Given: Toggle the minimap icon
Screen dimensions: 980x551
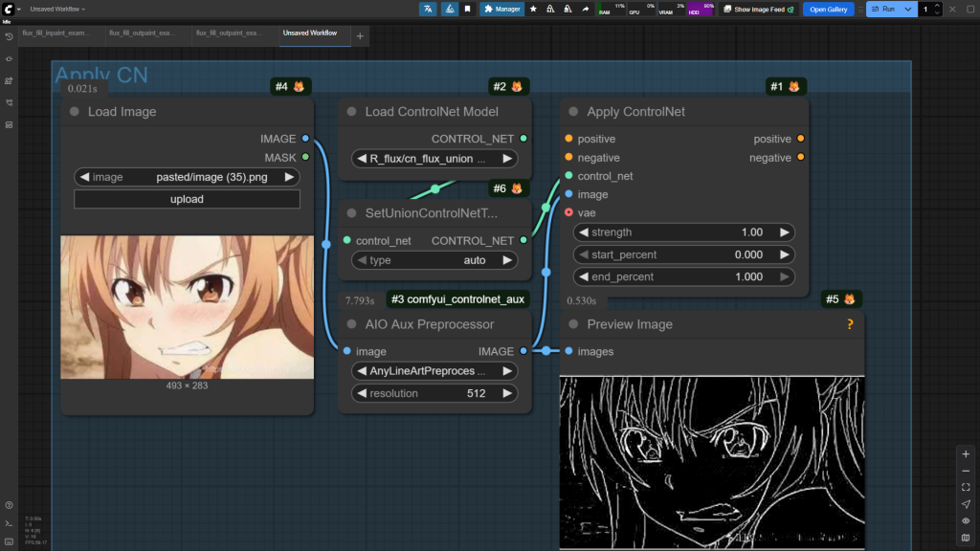Looking at the screenshot, I should (x=966, y=537).
